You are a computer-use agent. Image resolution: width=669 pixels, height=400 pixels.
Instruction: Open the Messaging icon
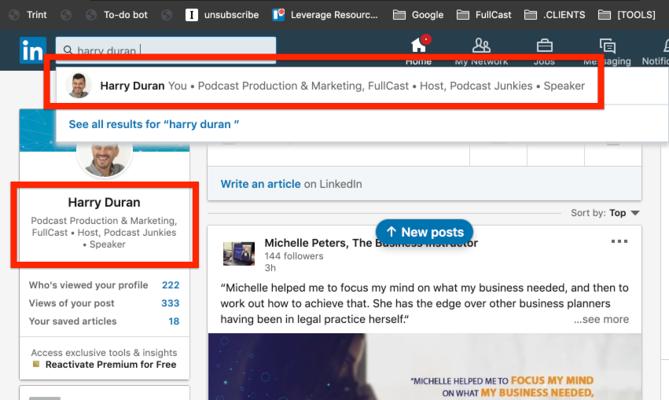[607, 46]
